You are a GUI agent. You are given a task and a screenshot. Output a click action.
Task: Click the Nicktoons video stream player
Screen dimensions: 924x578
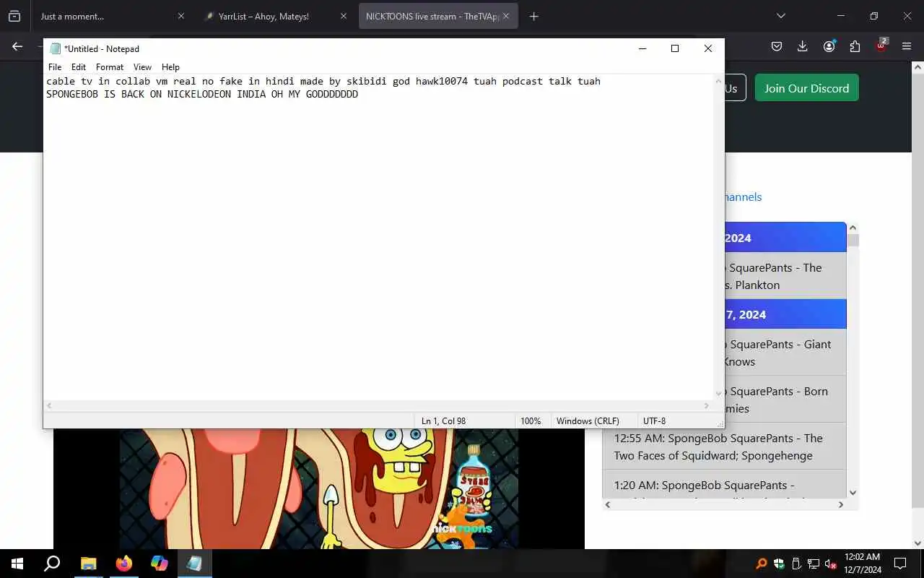tap(318, 488)
